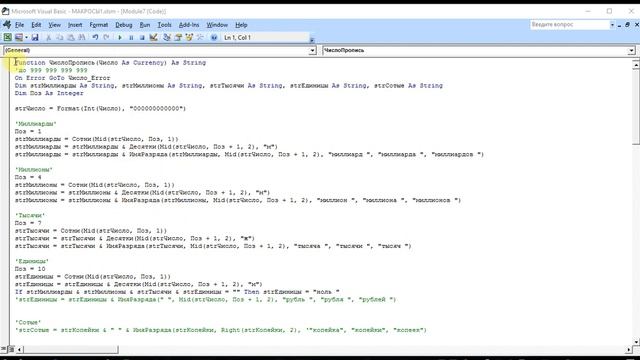Click the 'Сотые' green comment line
This screenshot has width=640, height=360.
(x=28, y=322)
